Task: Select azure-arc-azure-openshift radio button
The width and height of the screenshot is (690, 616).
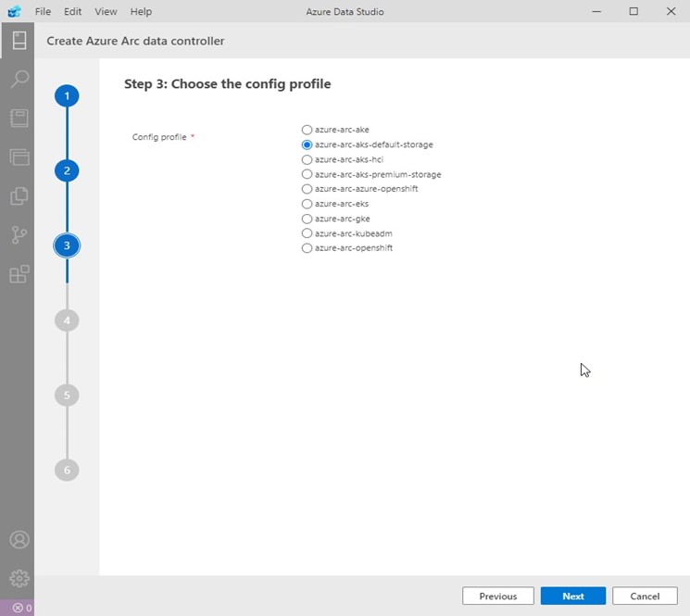Action: pyautogui.click(x=307, y=189)
